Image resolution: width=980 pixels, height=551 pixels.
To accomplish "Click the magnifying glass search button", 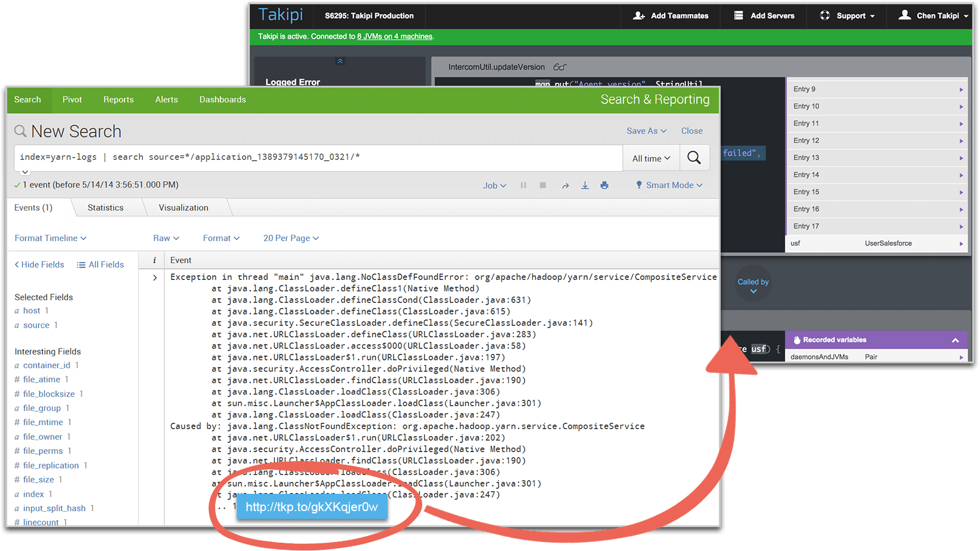I will point(694,158).
